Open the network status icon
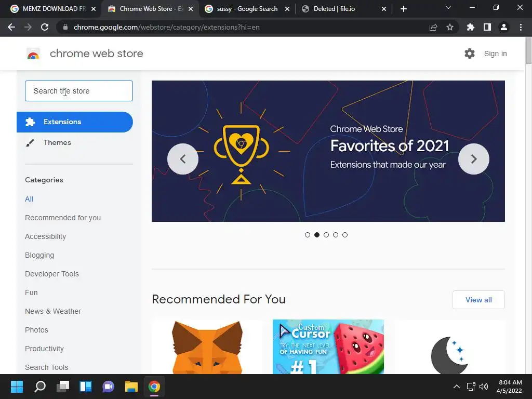This screenshot has width=532, height=399. (x=471, y=387)
